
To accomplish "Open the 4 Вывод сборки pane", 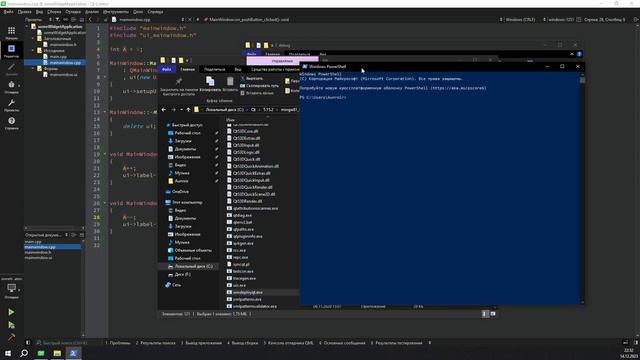I will click(x=242, y=343).
